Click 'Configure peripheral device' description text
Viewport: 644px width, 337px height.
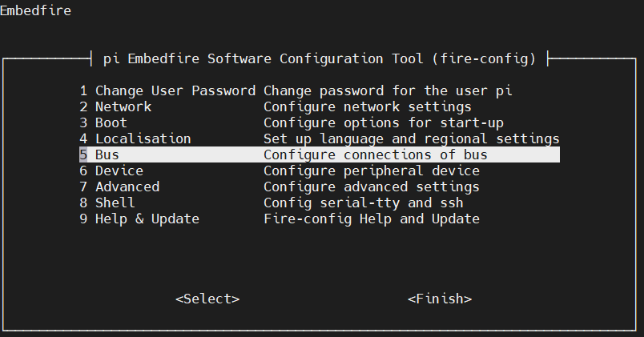pos(372,171)
